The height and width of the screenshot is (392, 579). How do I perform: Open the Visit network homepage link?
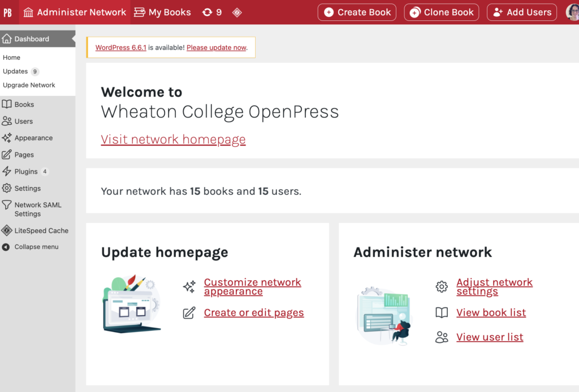click(x=173, y=140)
